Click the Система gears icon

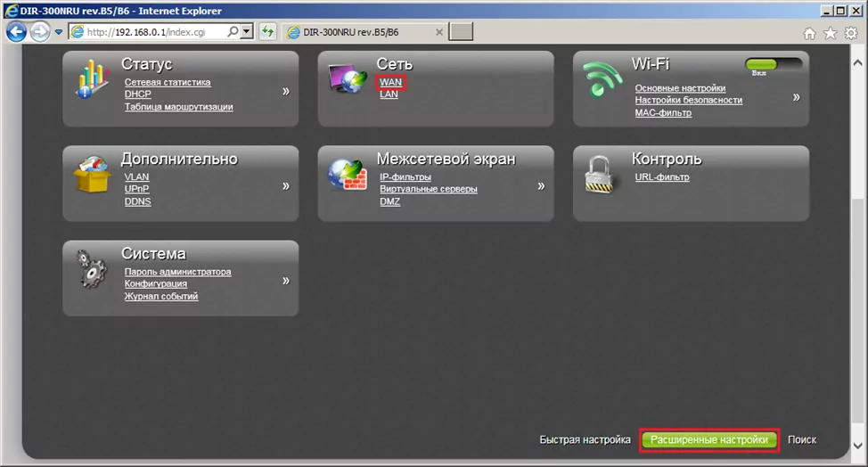(x=91, y=269)
